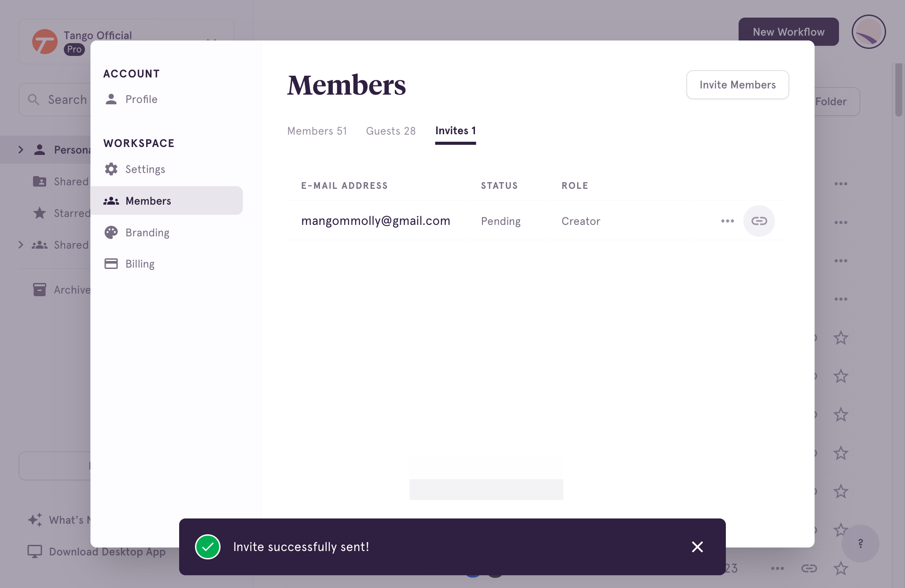905x588 pixels.
Task: Click the Billing card icon
Action: [x=111, y=264]
